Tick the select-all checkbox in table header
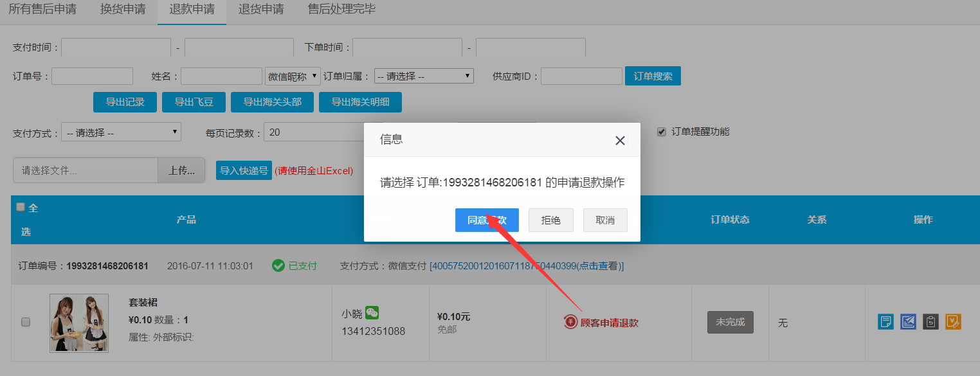The height and width of the screenshot is (376, 980). [20, 207]
